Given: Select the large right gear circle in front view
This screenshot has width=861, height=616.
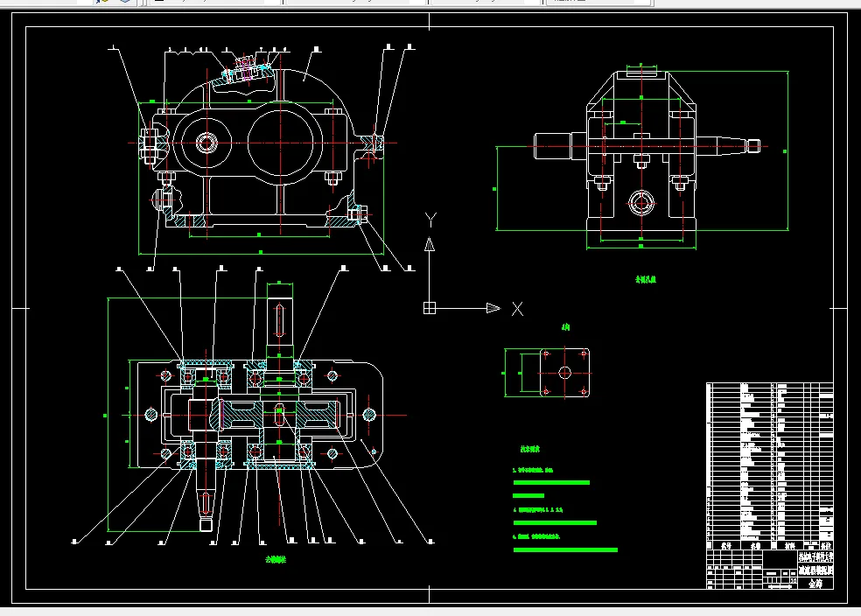Looking at the screenshot, I should pyautogui.click(x=281, y=143).
